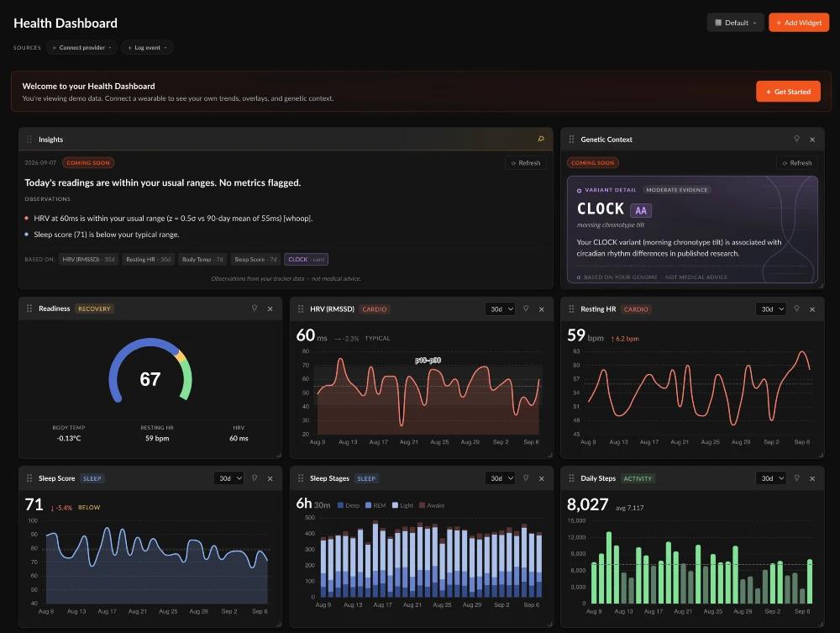The image size is (840, 633).
Task: Click the Sleep Score widget resize corner
Action: pyautogui.click(x=279, y=625)
